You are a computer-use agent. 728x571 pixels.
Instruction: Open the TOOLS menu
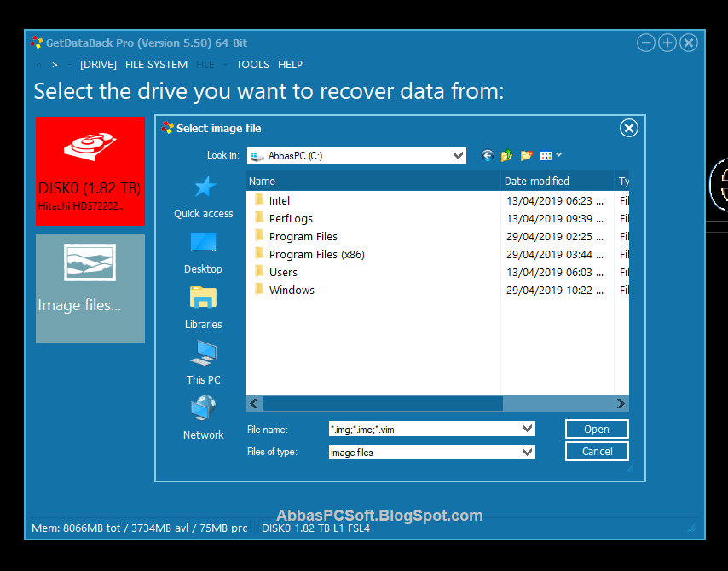click(x=252, y=65)
